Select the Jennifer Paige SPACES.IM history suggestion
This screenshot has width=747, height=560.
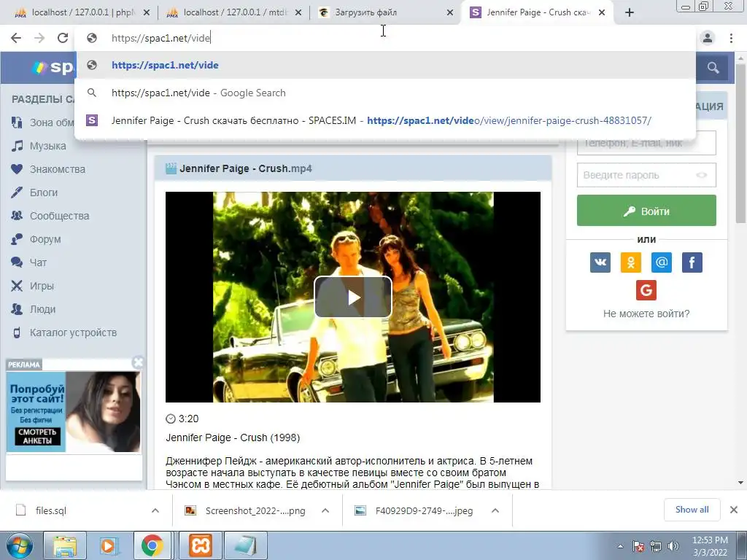(385, 120)
